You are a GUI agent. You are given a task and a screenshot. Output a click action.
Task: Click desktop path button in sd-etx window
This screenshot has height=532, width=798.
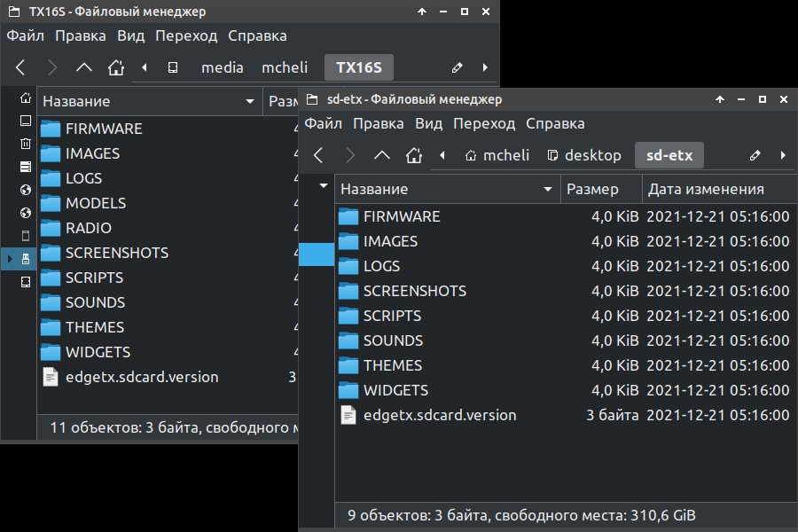[584, 155]
